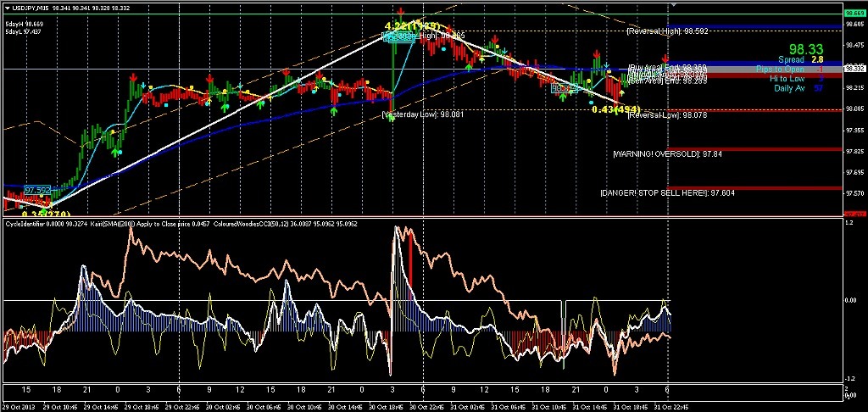Click the large green 98.33 price display
The image size is (868, 412).
click(804, 50)
